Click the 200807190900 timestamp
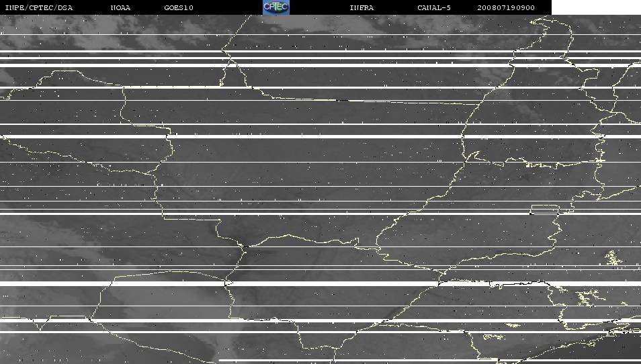Screen dimensions: 641x364 click(506, 8)
